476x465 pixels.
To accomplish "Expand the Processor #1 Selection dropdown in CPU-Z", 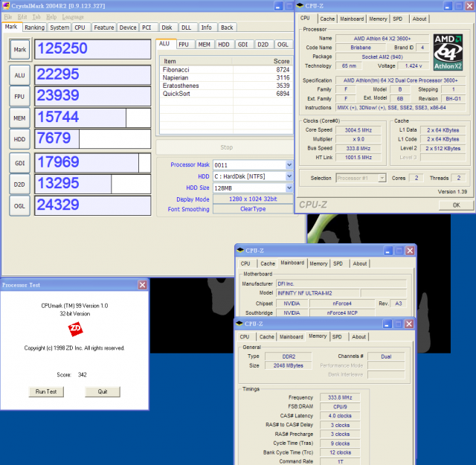I will coord(382,178).
